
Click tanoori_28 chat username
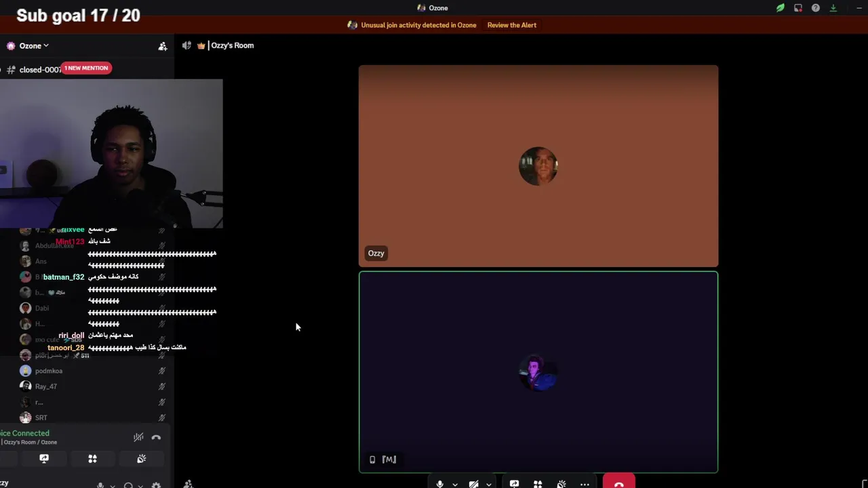click(x=66, y=348)
